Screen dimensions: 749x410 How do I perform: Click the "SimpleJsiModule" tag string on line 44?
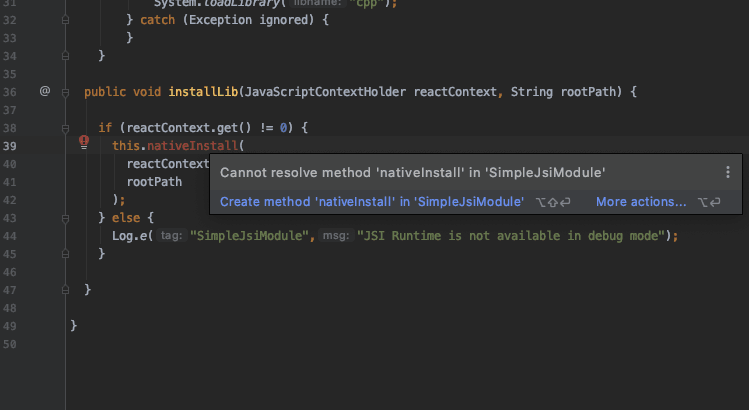click(249, 236)
